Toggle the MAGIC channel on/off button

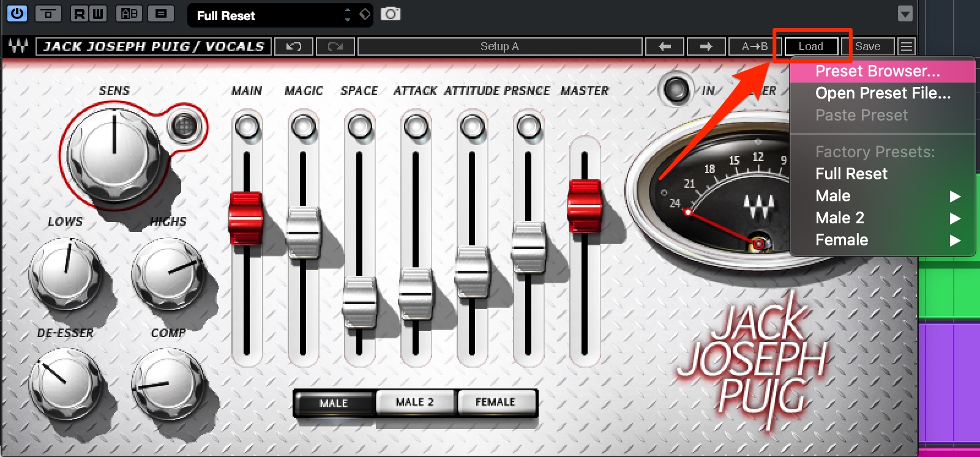(303, 127)
